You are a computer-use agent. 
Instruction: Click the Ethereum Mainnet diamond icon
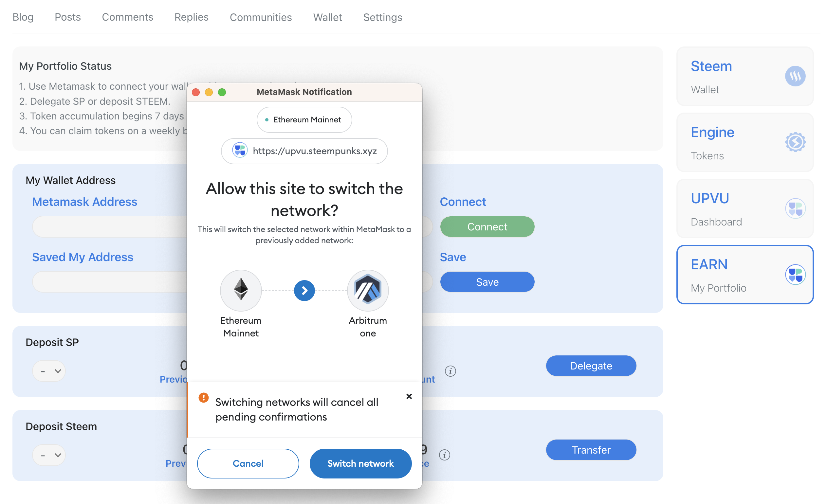pyautogui.click(x=241, y=290)
